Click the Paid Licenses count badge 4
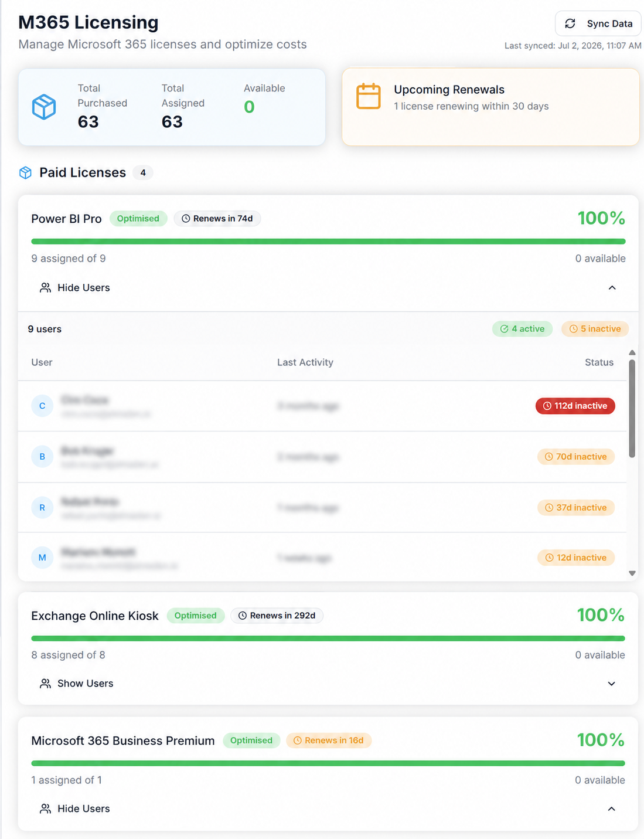The height and width of the screenshot is (839, 644). [143, 172]
